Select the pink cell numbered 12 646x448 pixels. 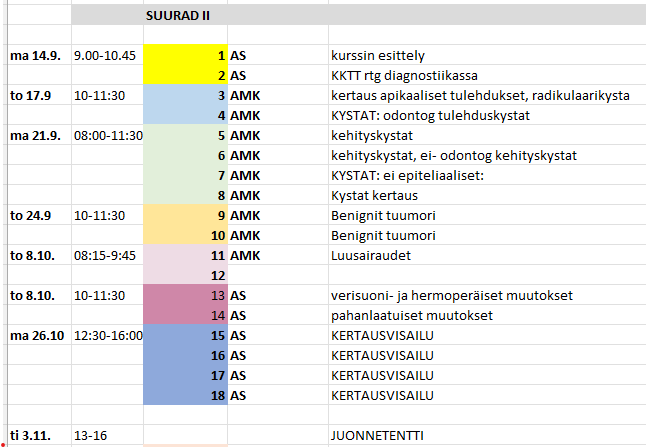click(185, 275)
